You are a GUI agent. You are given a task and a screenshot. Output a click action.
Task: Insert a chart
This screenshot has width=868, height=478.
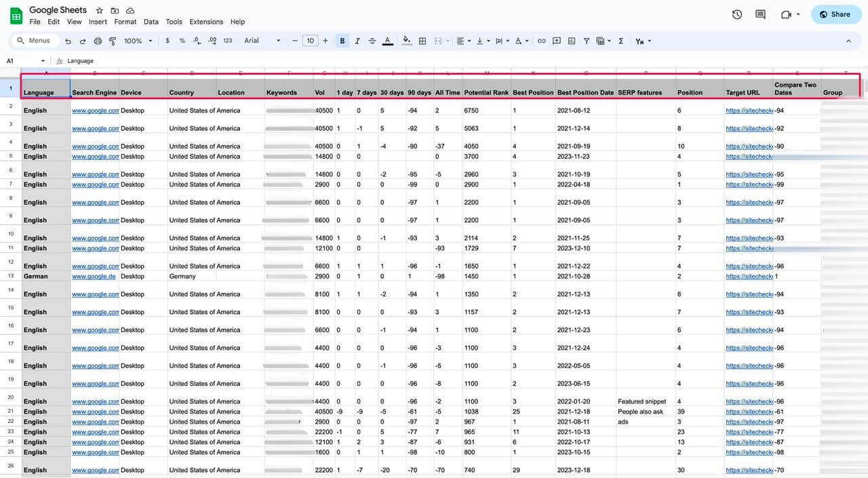pyautogui.click(x=572, y=41)
